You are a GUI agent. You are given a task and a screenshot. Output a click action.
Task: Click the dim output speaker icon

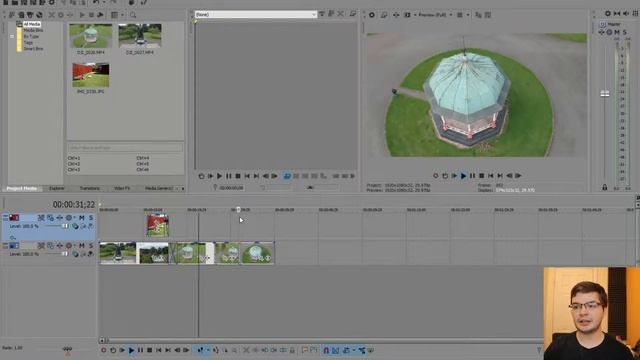626,13
